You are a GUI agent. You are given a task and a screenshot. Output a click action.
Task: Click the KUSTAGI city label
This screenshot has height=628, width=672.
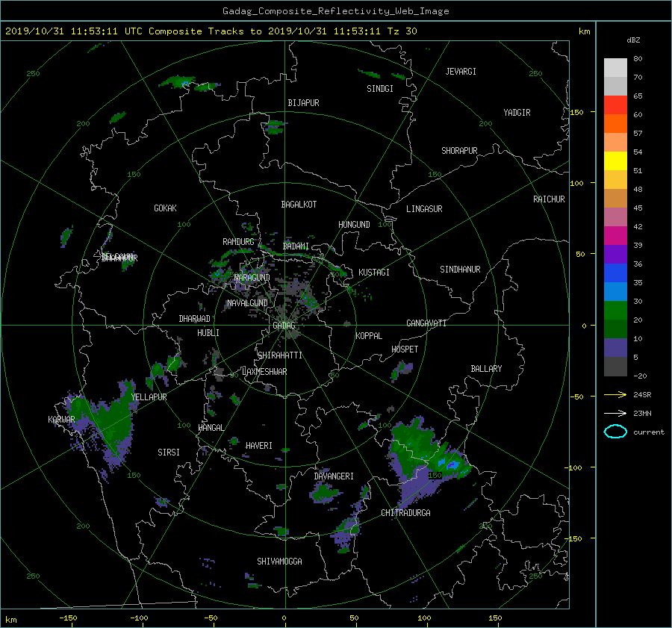pyautogui.click(x=374, y=273)
